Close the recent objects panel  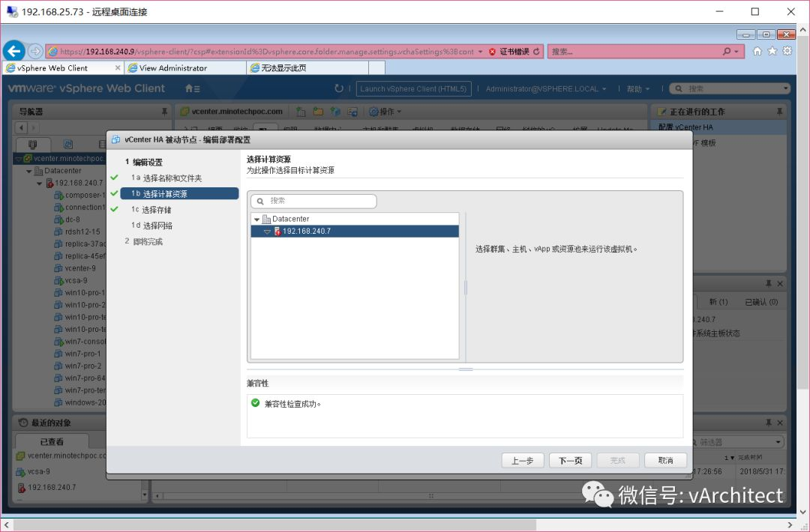click(x=780, y=423)
